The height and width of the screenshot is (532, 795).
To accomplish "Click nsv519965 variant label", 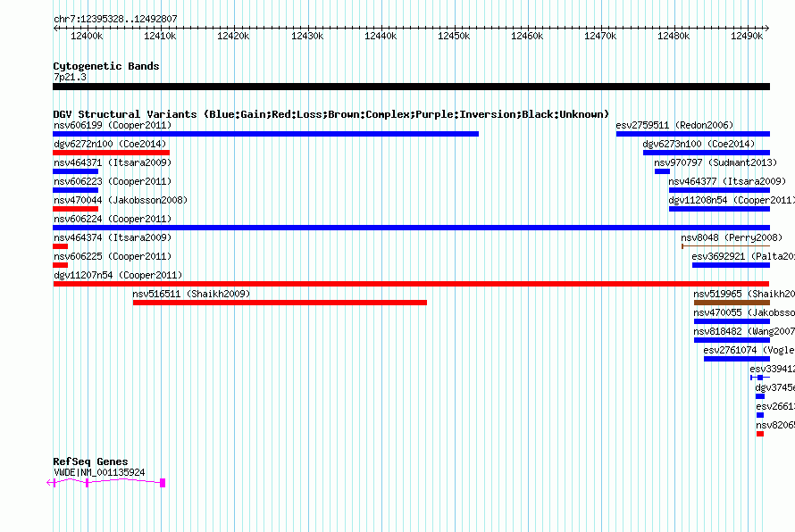I will [744, 294].
